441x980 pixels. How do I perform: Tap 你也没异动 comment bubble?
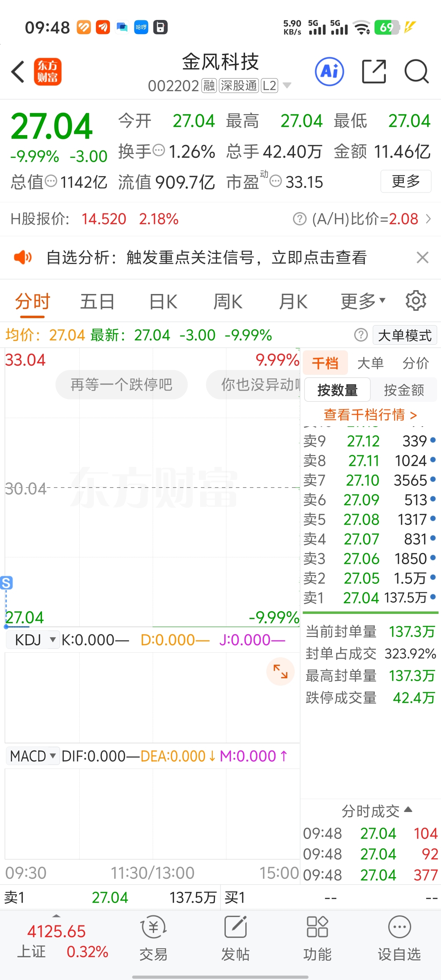253,385
